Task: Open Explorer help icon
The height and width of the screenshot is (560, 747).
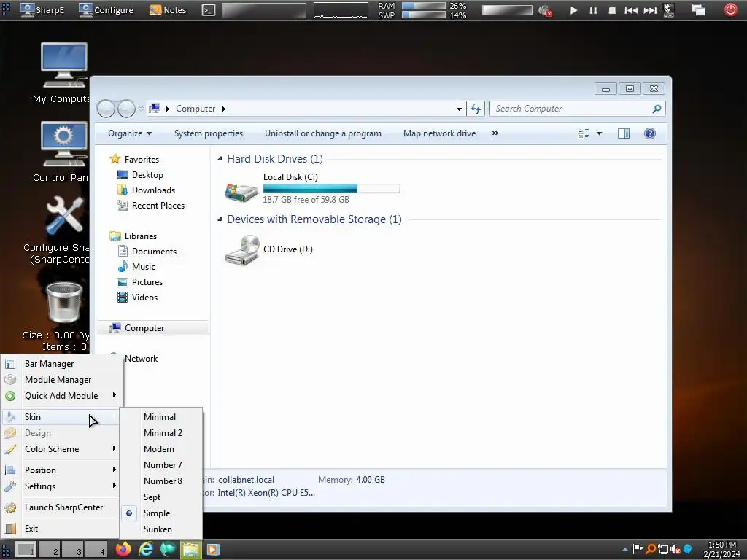Action: 650,133
